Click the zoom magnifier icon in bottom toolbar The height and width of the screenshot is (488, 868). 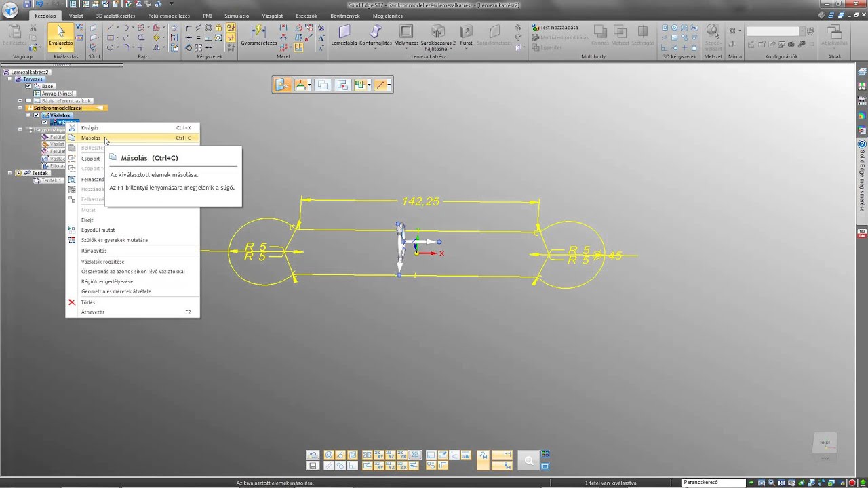[528, 461]
